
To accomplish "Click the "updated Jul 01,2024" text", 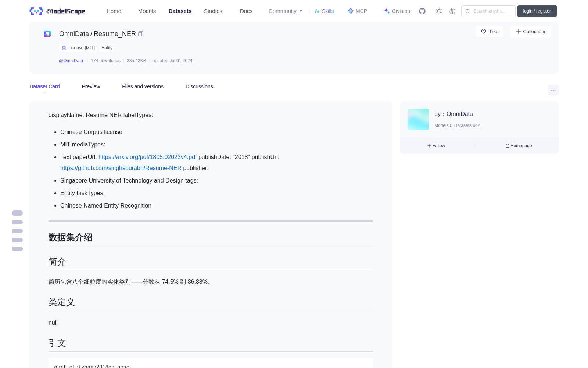I will [x=172, y=61].
